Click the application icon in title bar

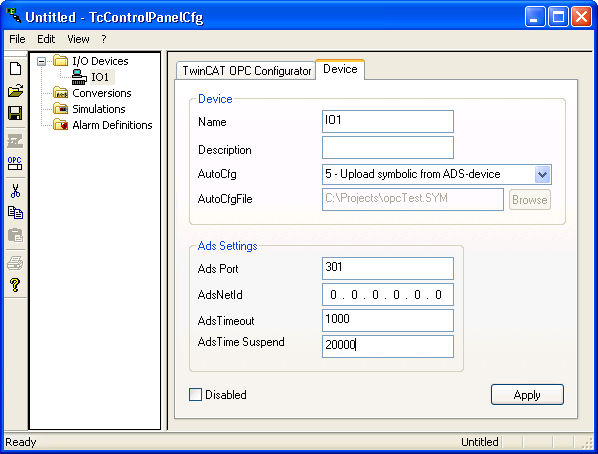point(14,15)
